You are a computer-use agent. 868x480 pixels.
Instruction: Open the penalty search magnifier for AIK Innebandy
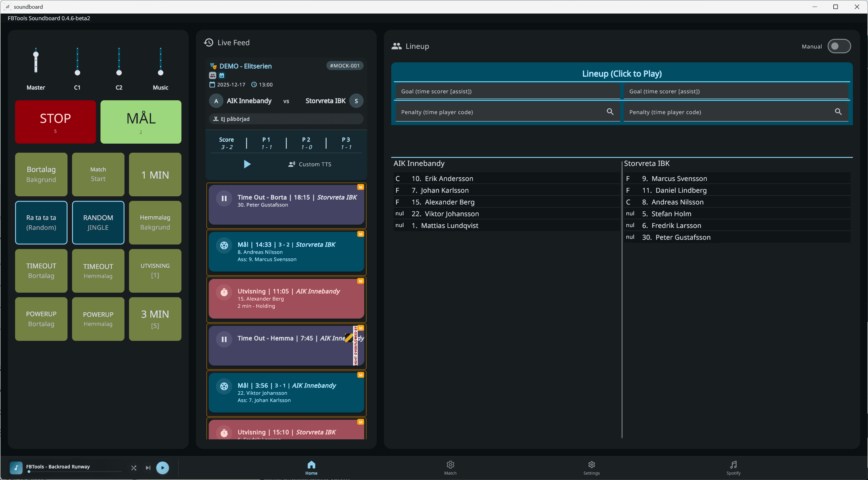tap(610, 111)
